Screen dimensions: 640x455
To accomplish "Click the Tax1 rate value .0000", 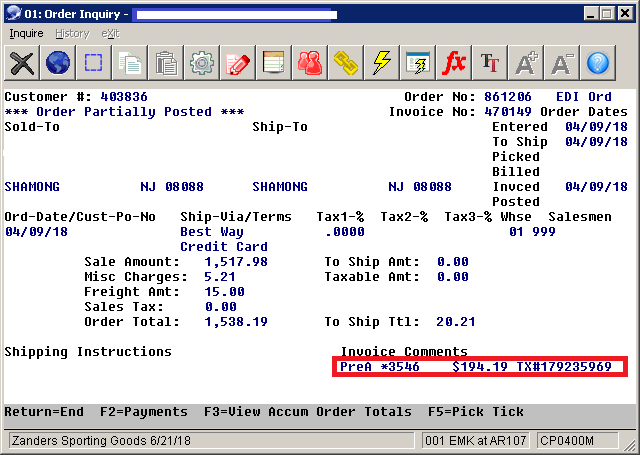I will click(344, 232).
